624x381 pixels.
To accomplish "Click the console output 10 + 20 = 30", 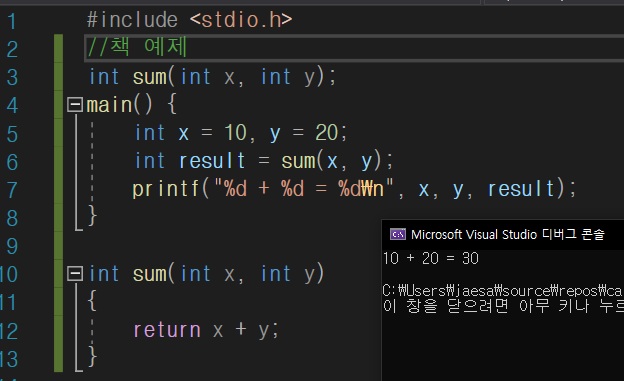I will (x=430, y=259).
